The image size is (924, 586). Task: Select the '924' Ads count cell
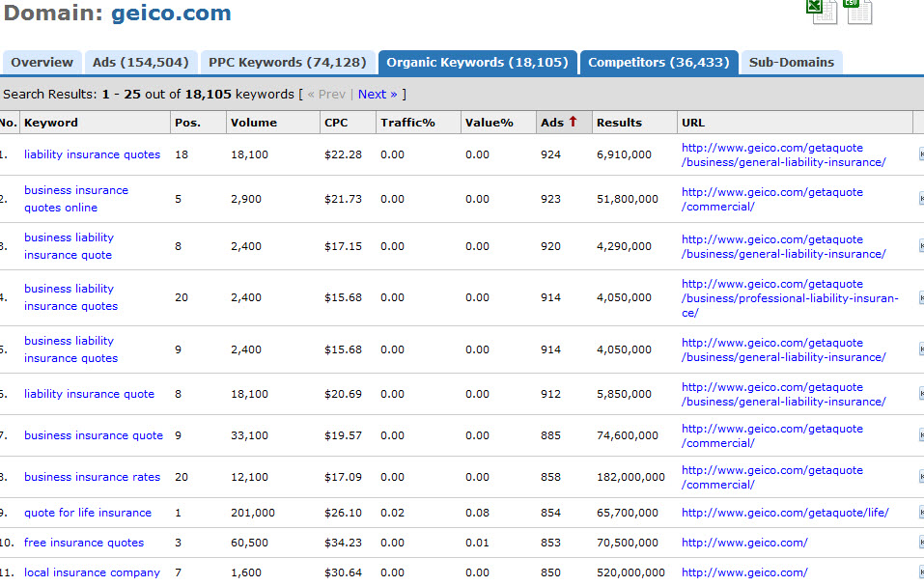coord(551,154)
